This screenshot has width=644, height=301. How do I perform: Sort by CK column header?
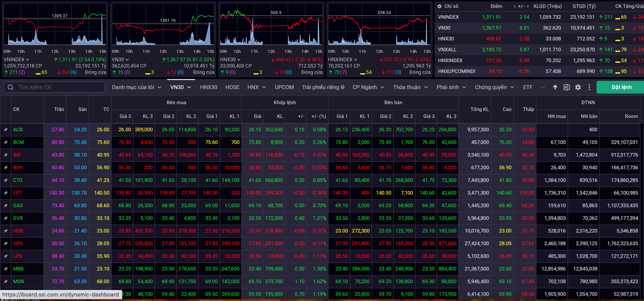16,109
